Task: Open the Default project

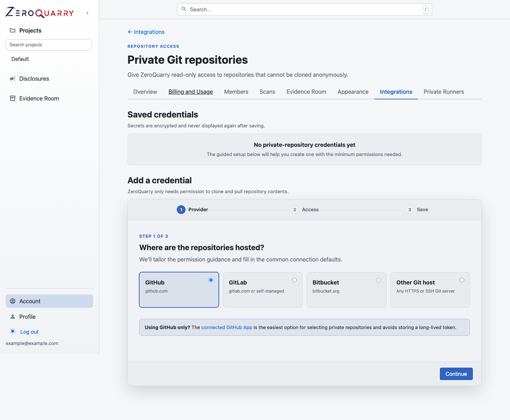Action: click(20, 59)
